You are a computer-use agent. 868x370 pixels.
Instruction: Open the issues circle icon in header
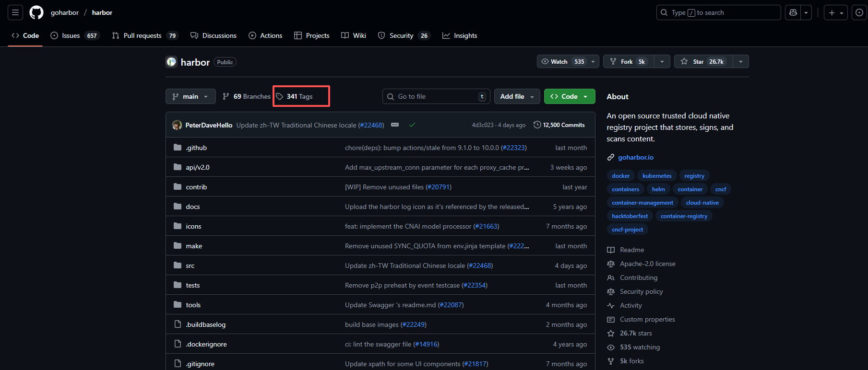click(859, 12)
